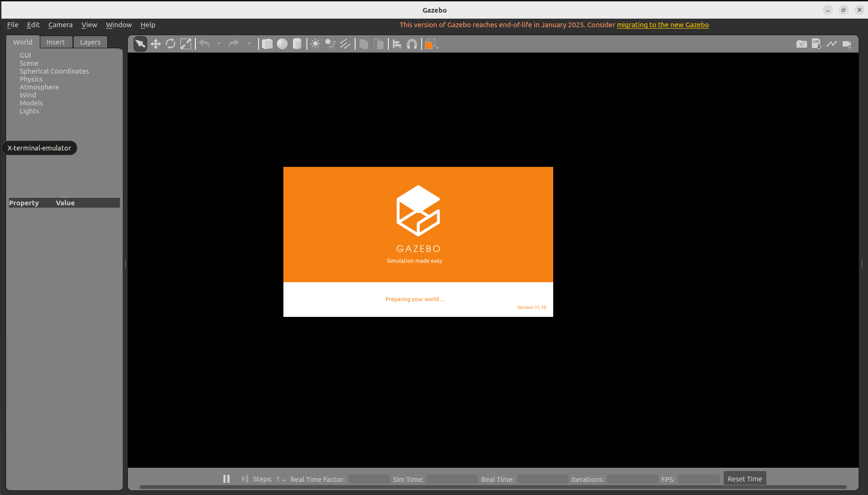
Task: Switch to the Insert tab
Action: [x=56, y=42]
